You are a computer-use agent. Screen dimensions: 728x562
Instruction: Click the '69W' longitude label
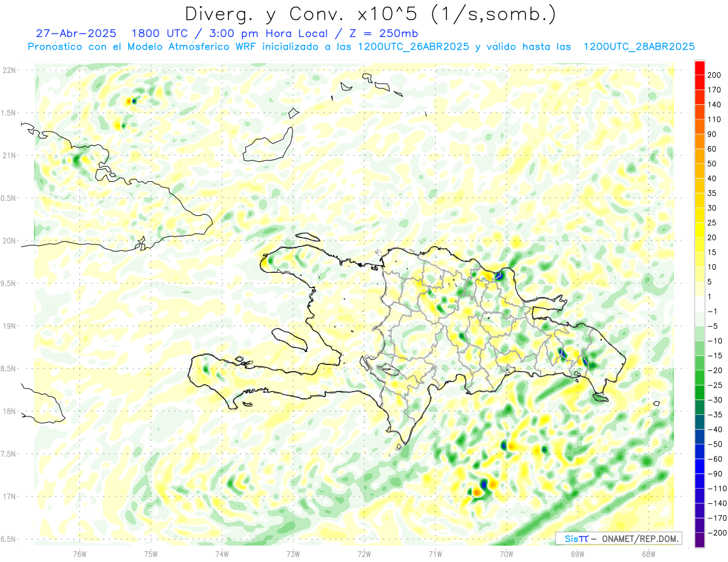click(x=578, y=553)
